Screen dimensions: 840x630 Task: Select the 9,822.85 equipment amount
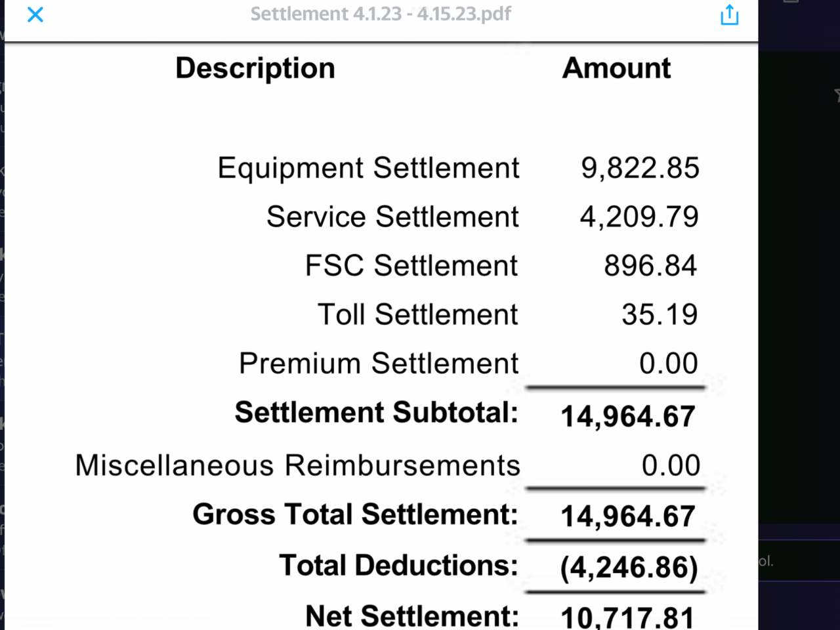coord(640,169)
